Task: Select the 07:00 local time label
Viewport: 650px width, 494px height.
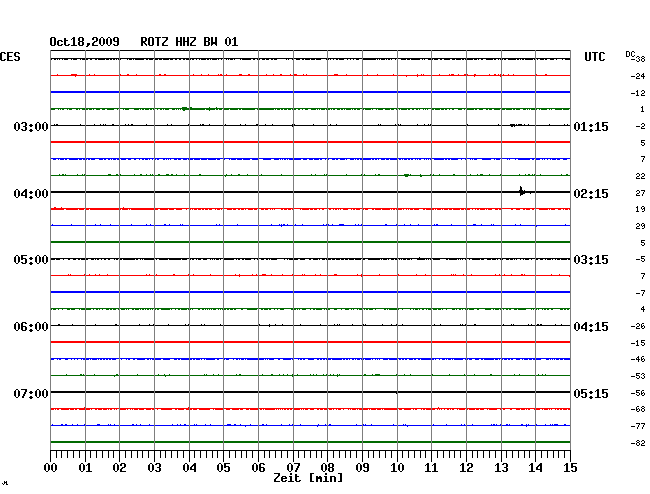Action: [31, 394]
